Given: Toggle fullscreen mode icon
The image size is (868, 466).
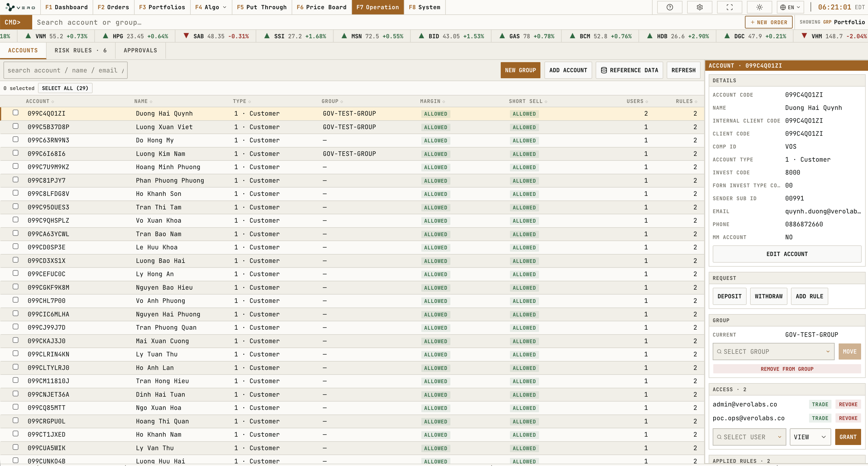Looking at the screenshot, I should tap(729, 7).
